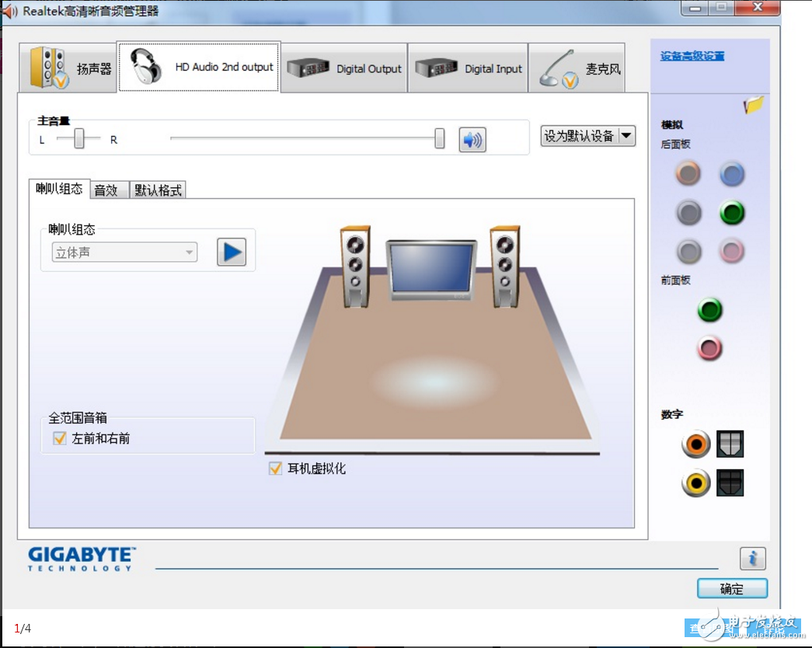This screenshot has height=648, width=812.
Task: Select the 音效 sub-tab
Action: (x=106, y=190)
